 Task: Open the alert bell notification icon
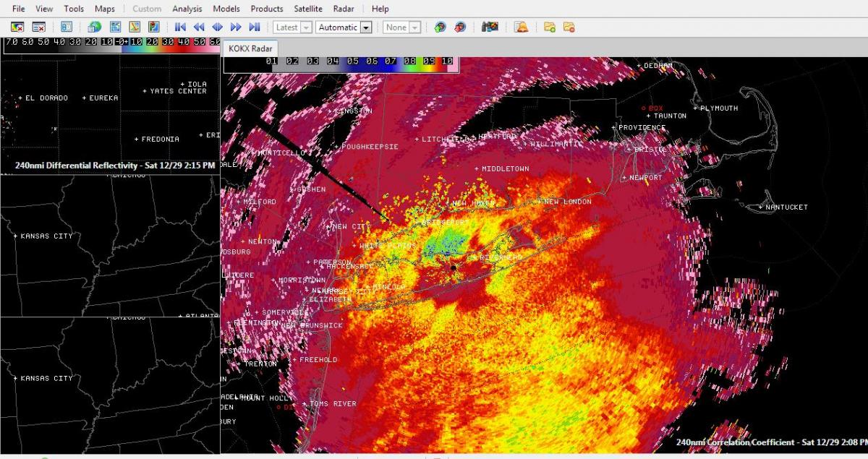tap(521, 27)
